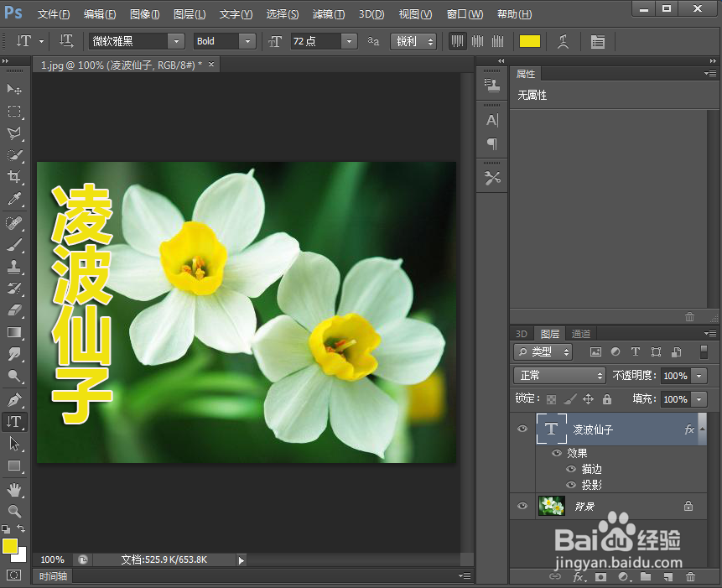Image resolution: width=722 pixels, height=588 pixels.
Task: Select the Smudge tool
Action: click(x=14, y=354)
